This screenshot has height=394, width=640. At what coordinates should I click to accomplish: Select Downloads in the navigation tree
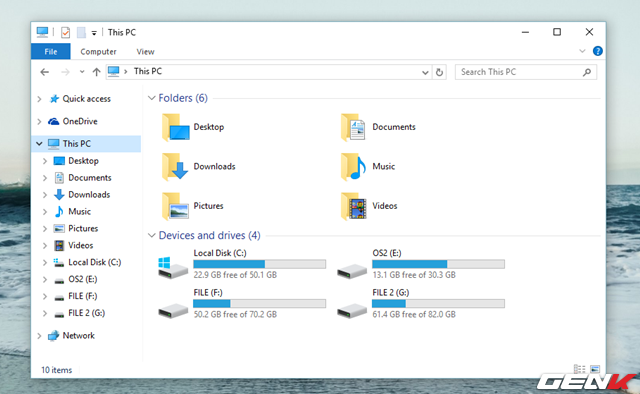(89, 195)
